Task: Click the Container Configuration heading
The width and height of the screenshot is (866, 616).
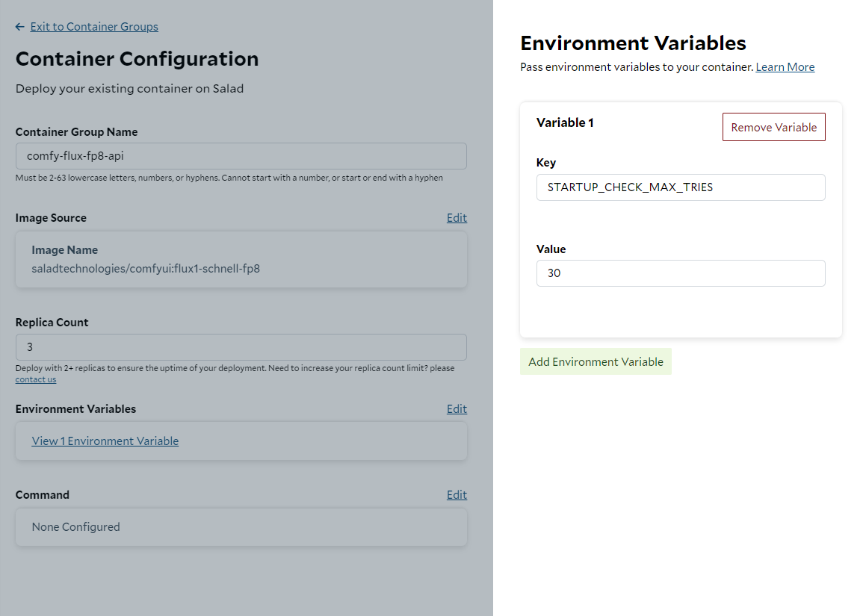Action: coord(137,58)
